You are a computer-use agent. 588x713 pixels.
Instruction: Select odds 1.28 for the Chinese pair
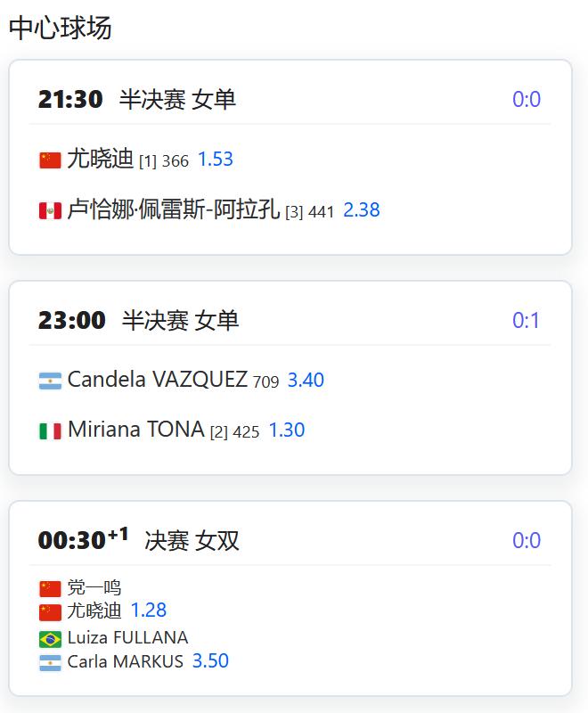tap(149, 611)
